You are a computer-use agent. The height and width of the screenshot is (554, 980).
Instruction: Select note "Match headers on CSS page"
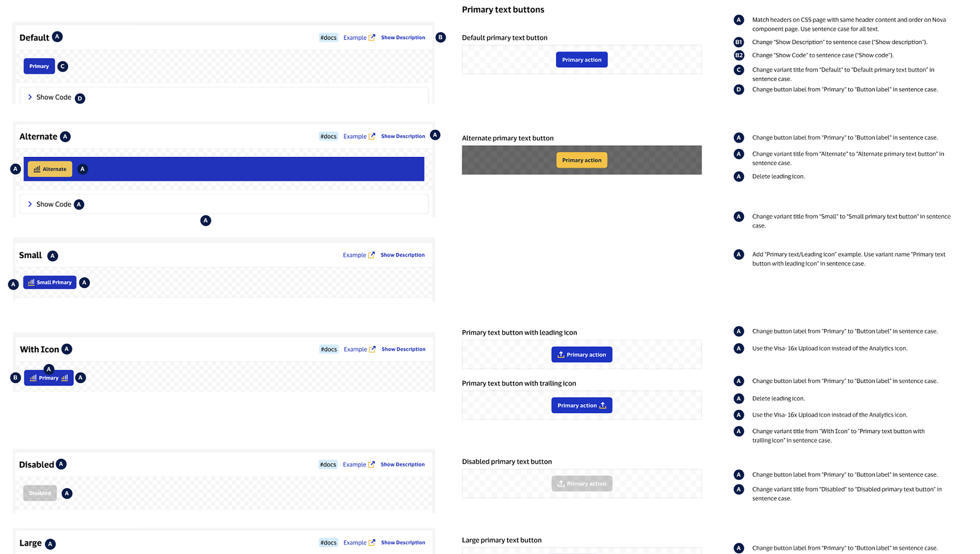tap(849, 25)
